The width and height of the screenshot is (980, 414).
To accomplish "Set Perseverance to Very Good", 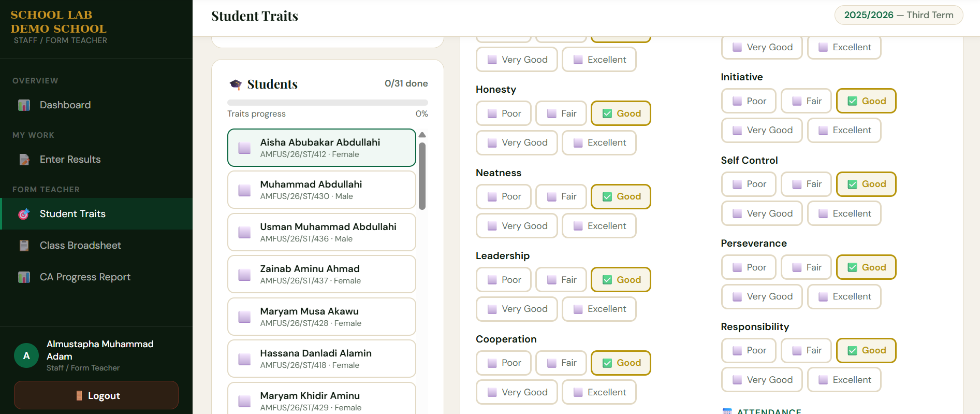I will click(762, 296).
